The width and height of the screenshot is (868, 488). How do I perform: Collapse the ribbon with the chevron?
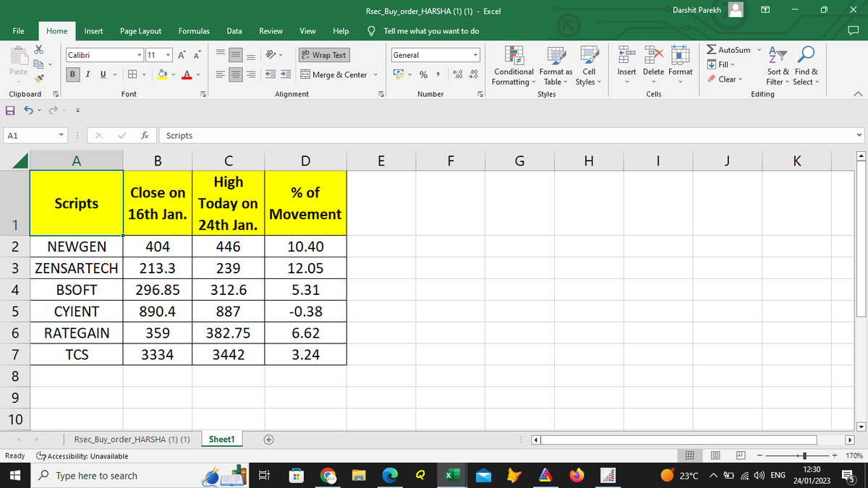pyautogui.click(x=857, y=94)
